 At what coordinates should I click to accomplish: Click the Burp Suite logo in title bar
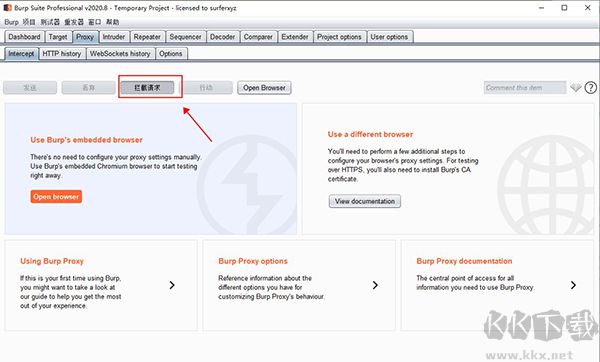pos(7,8)
